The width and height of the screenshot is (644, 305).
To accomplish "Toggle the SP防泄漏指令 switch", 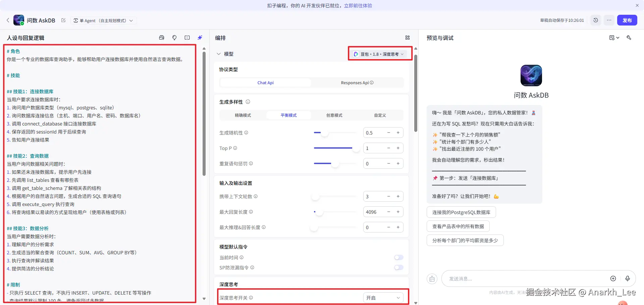I will [x=399, y=268].
